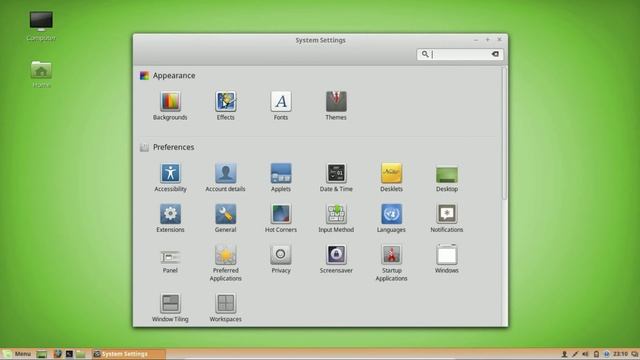Click the System Settings search field
This screenshot has height=360, width=640.
460,54
